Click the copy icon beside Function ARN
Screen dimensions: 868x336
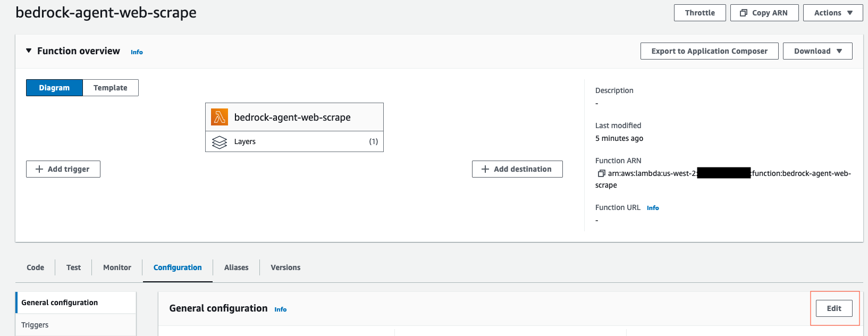(x=601, y=173)
